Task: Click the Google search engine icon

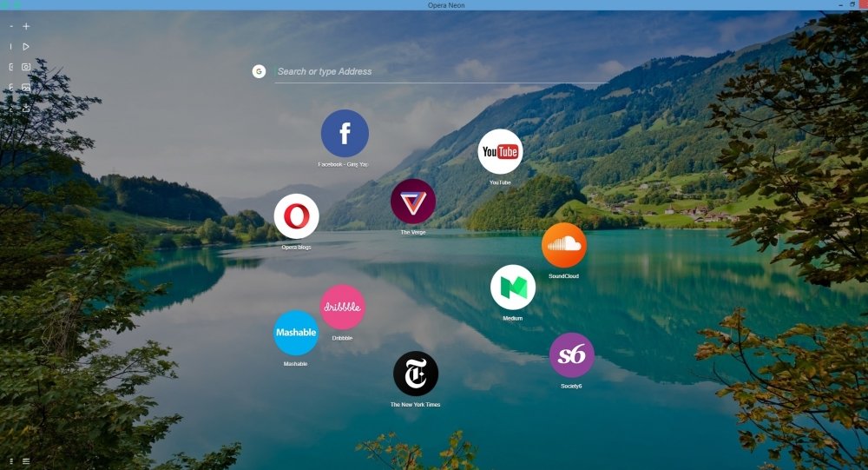Action: pyautogui.click(x=259, y=71)
